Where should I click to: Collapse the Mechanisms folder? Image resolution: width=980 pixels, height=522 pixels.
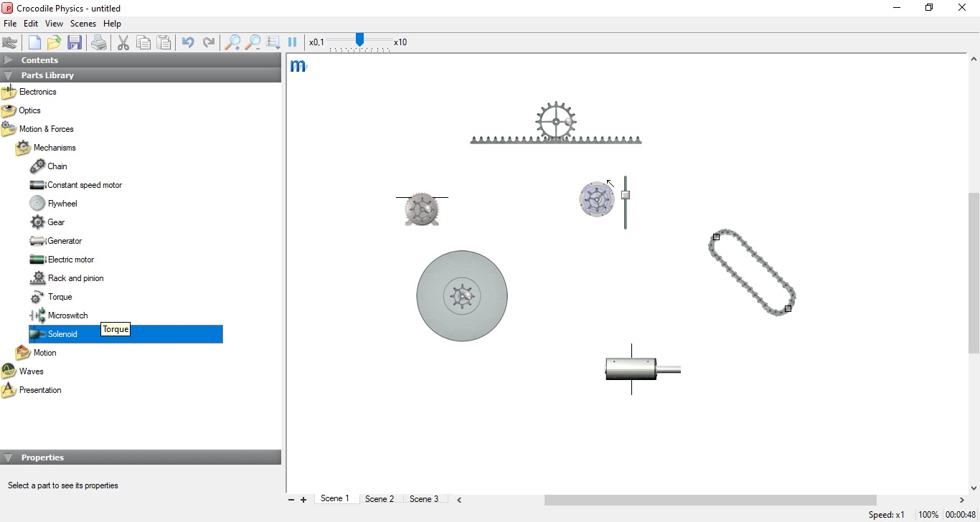[x=46, y=148]
